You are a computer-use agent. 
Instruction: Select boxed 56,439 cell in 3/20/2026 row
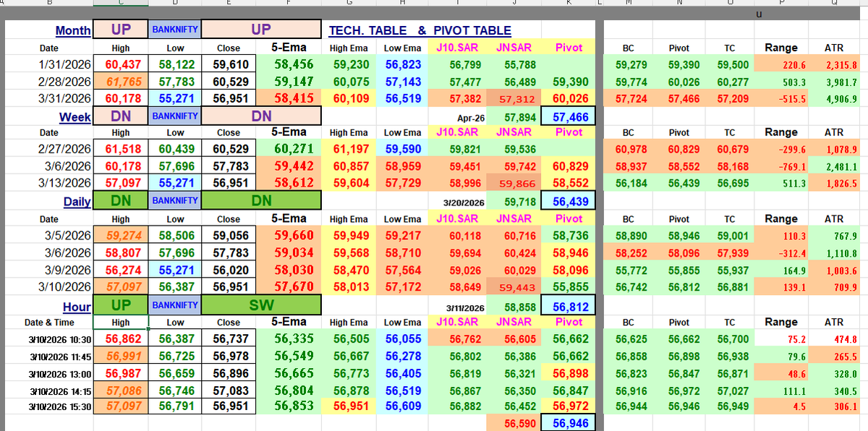click(x=569, y=202)
